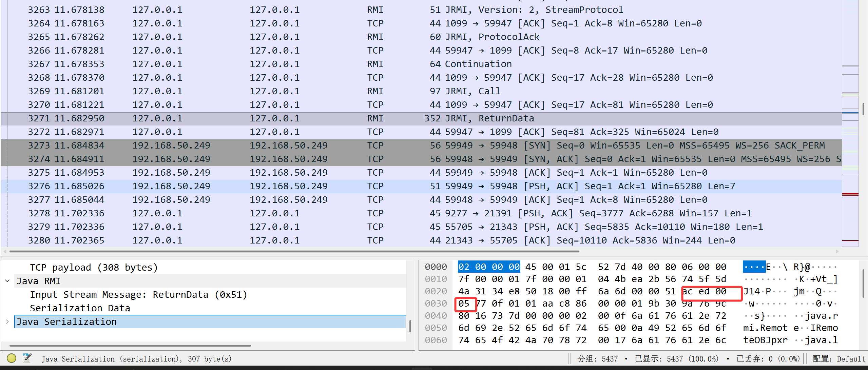Screen dimensions: 868x370
Task: Click the 'ac ed 00' magic bytes in hex dump
Action: (x=704, y=291)
